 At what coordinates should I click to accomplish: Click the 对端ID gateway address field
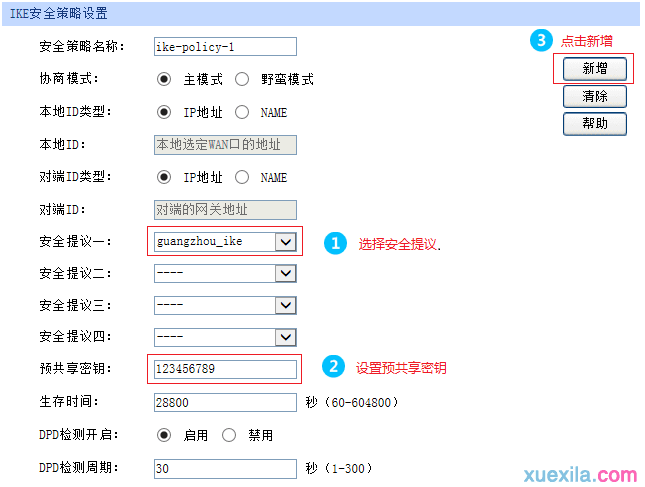[x=225, y=210]
